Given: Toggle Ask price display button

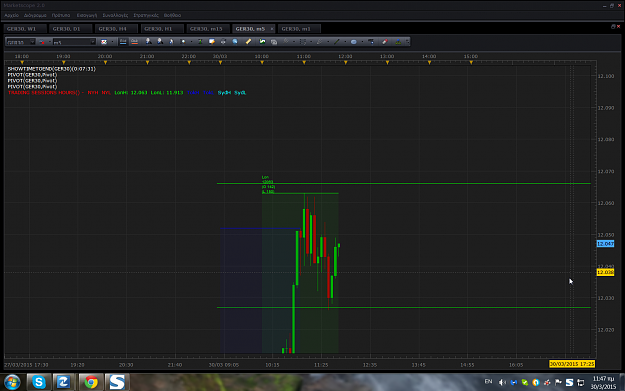Looking at the screenshot, I should (135, 42).
